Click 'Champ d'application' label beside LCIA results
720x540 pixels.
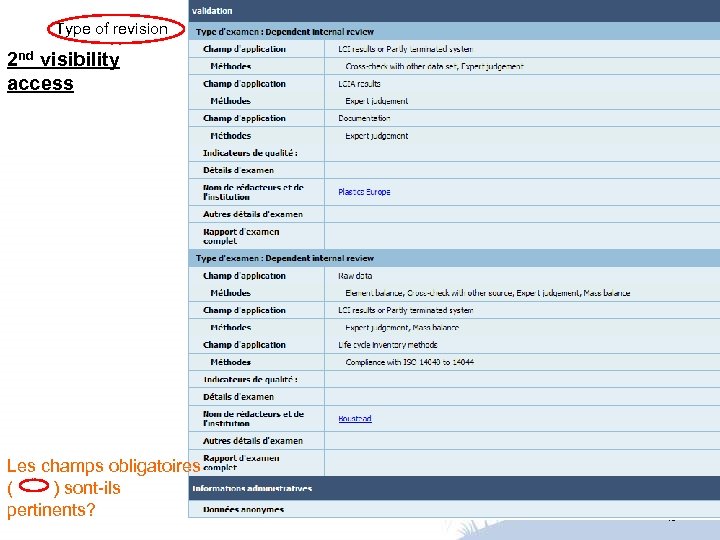244,84
